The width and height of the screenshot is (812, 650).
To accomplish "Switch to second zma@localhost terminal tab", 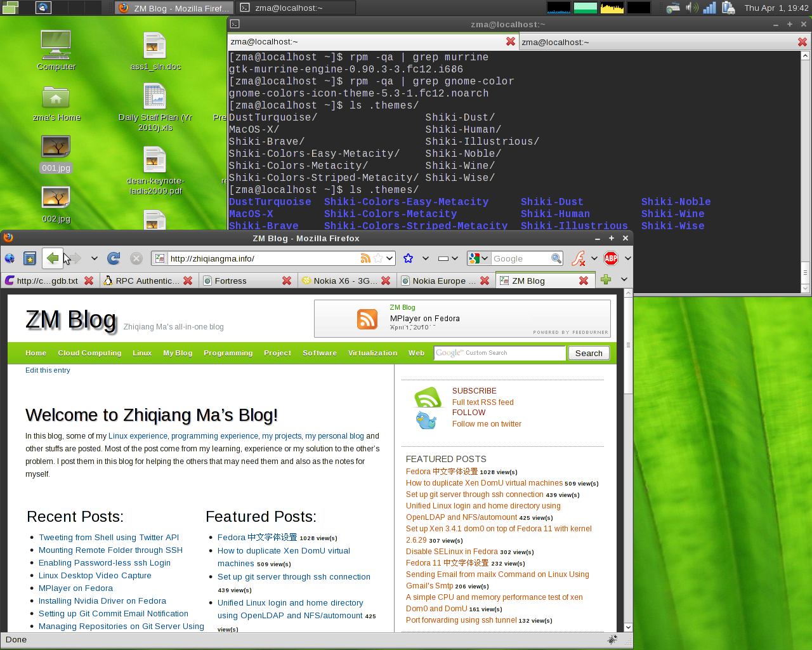I will pos(665,42).
